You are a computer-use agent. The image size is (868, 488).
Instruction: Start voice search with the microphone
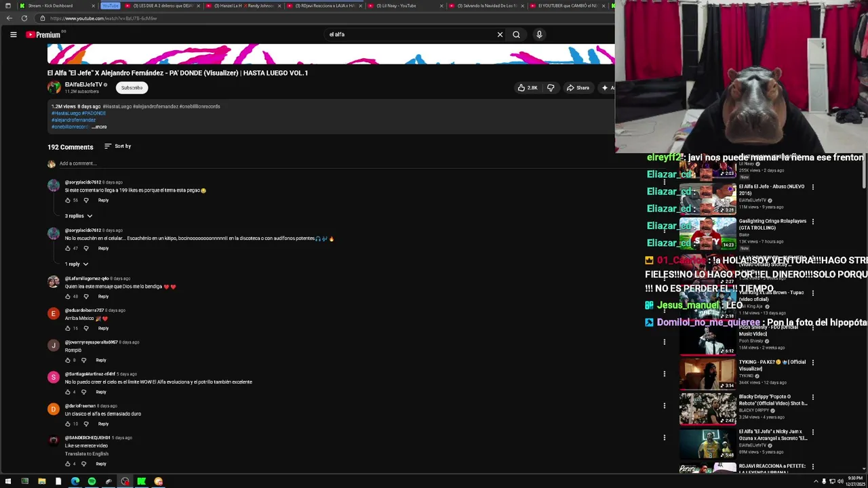(539, 35)
